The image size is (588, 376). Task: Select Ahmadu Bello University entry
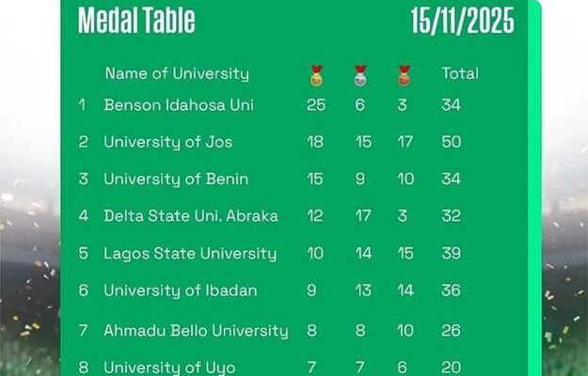pos(196,331)
